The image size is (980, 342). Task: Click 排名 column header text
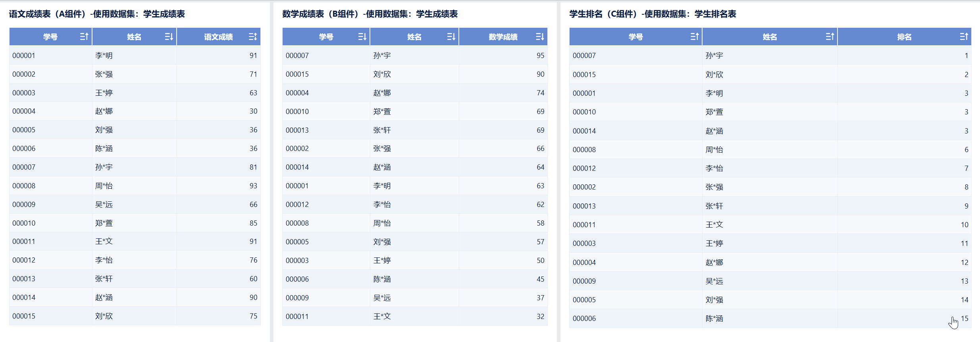904,37
